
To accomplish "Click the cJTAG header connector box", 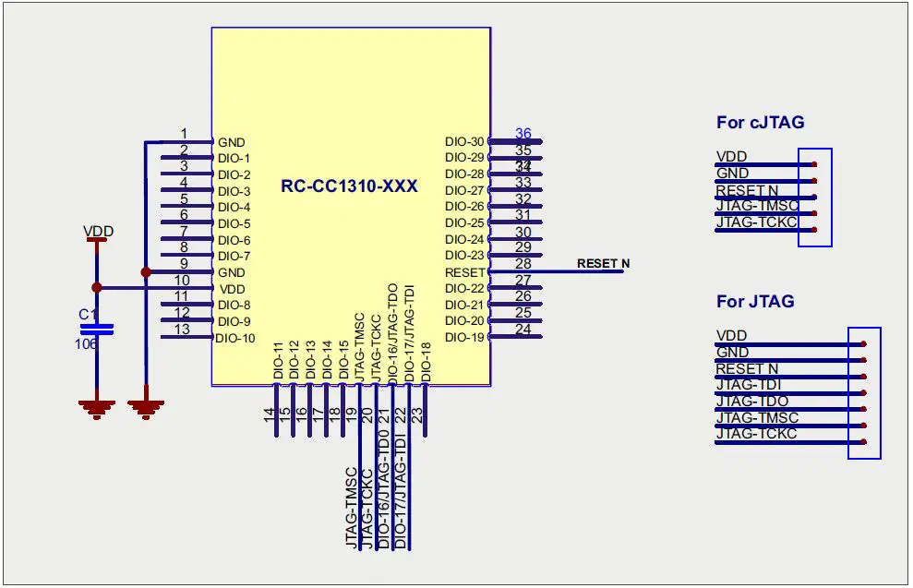I will click(814, 198).
